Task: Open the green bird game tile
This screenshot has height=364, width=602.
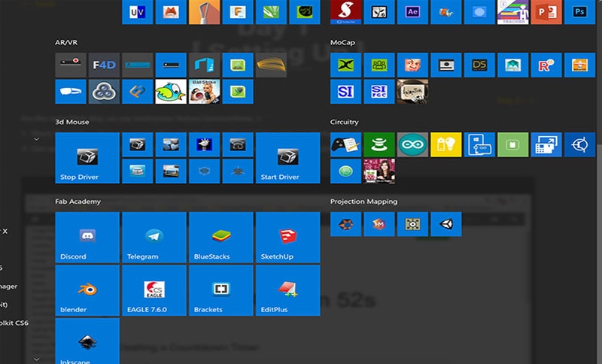Action: 171,92
